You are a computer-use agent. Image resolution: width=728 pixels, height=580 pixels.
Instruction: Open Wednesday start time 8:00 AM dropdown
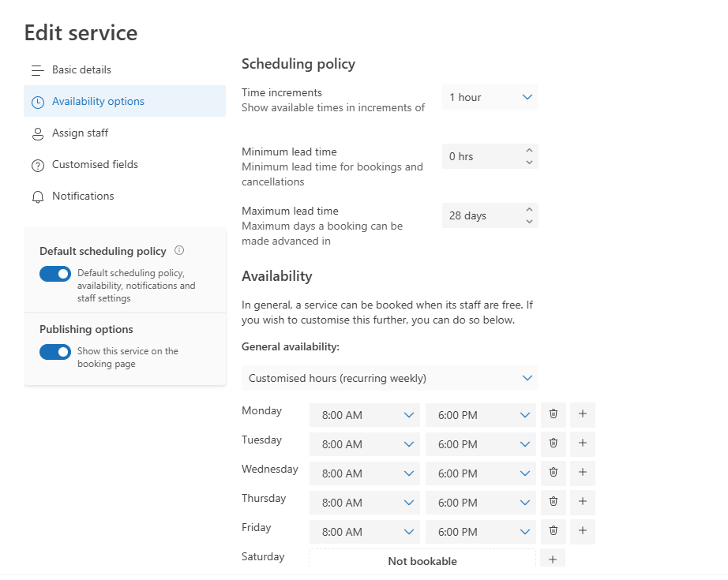coord(365,473)
